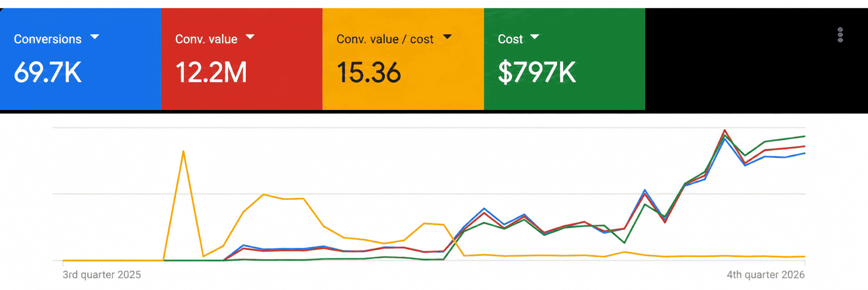Click the Conv. value metric label
The width and height of the screenshot is (868, 290).
pyautogui.click(x=206, y=39)
